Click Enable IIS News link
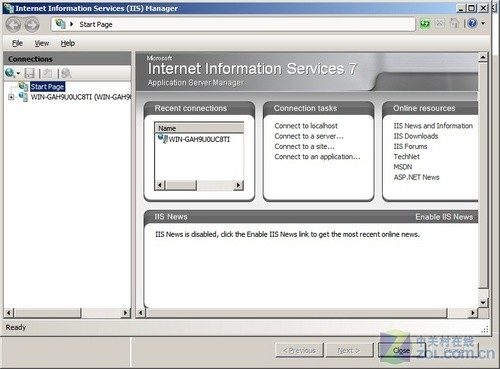Image resolution: width=500 pixels, height=369 pixels. (444, 217)
